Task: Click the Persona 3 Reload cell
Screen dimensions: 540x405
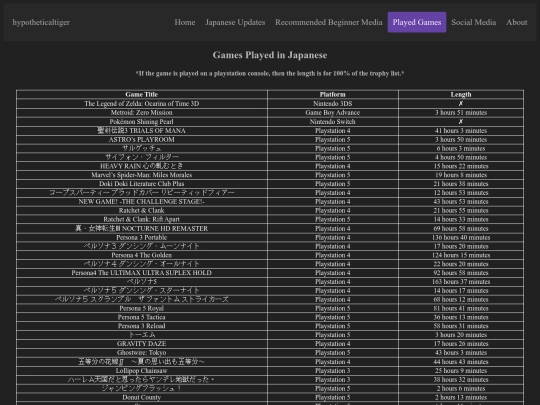Action: tap(142, 326)
